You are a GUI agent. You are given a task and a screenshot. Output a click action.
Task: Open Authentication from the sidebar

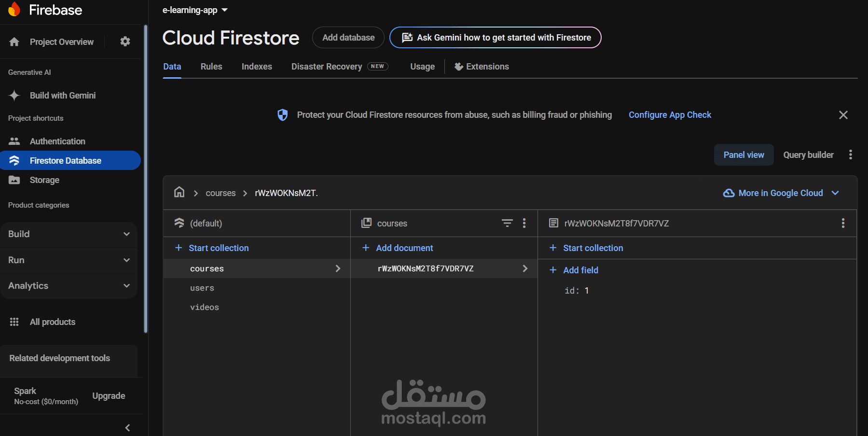coord(70,141)
